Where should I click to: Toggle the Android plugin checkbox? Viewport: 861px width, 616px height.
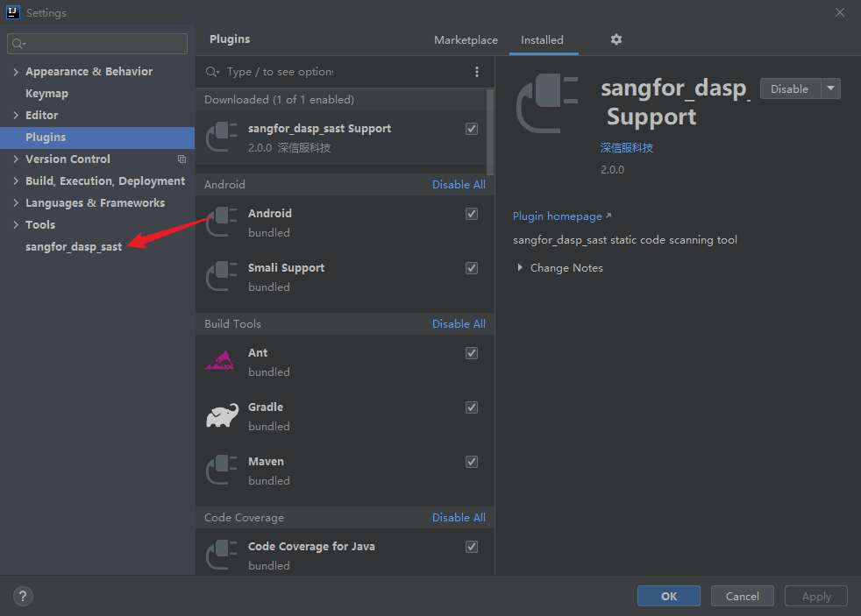click(472, 214)
